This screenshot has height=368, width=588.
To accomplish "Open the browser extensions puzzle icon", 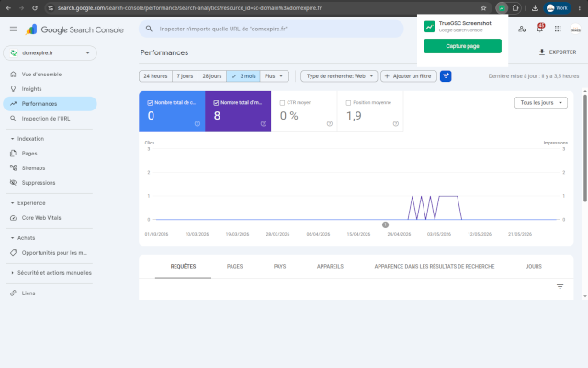I will tap(515, 8).
